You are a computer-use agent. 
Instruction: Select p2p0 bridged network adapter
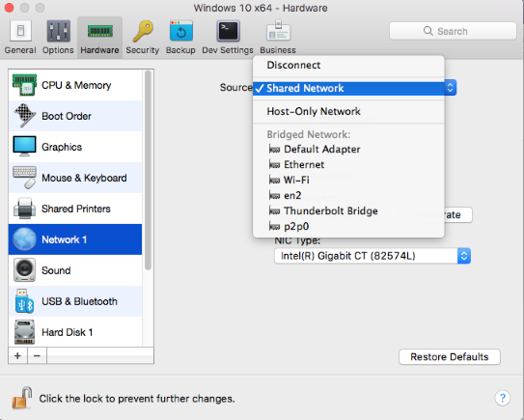[348, 226]
